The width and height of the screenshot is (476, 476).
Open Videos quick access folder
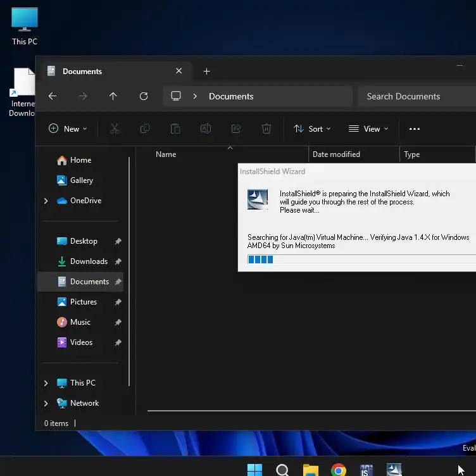(81, 342)
